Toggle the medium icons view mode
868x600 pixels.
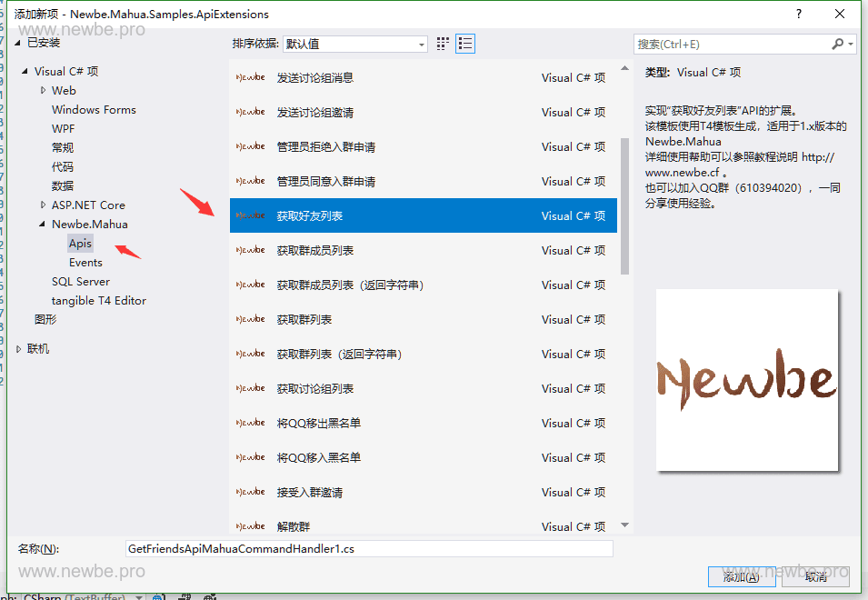(x=443, y=43)
